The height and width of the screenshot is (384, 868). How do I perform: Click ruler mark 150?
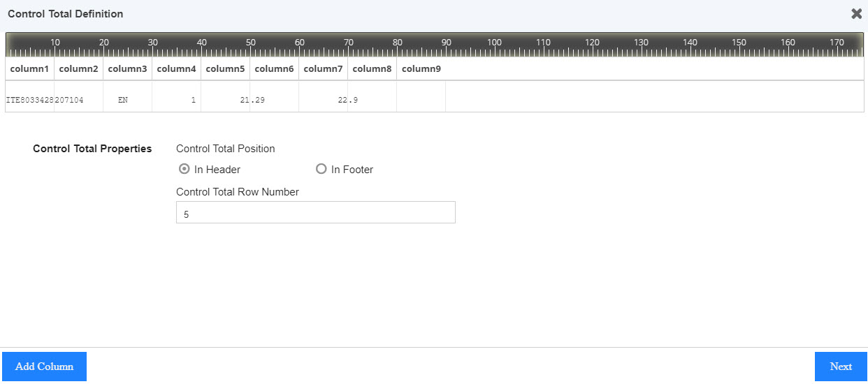point(739,43)
